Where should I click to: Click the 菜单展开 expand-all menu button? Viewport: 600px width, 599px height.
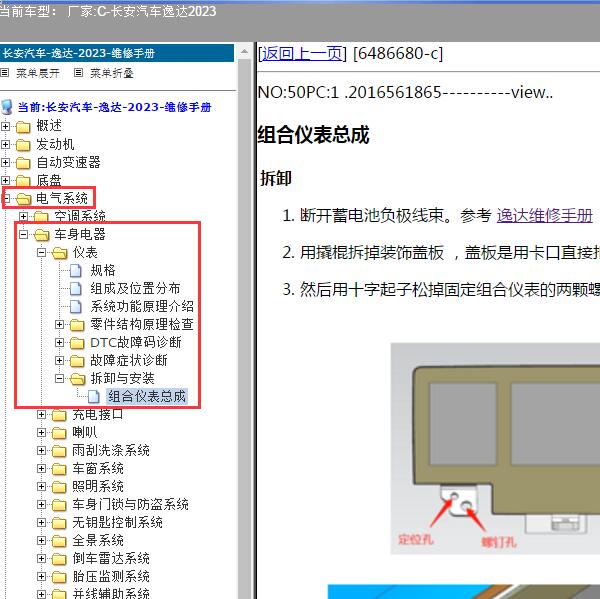coord(30,73)
